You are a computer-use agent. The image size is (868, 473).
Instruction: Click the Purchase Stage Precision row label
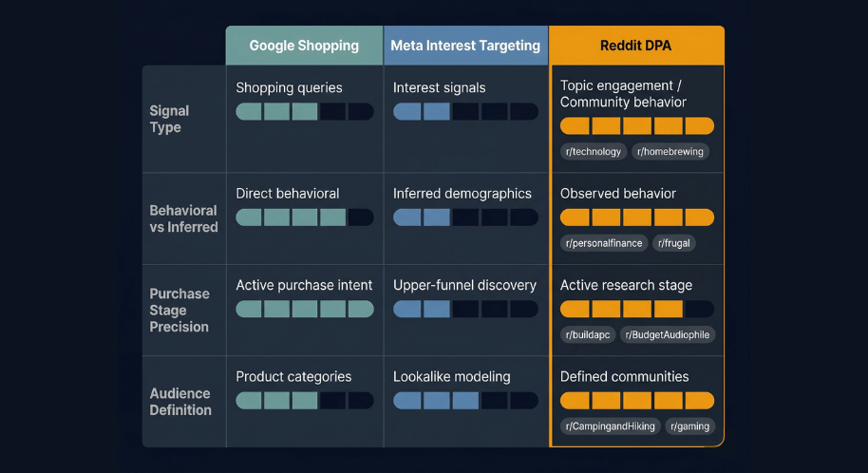(x=179, y=311)
